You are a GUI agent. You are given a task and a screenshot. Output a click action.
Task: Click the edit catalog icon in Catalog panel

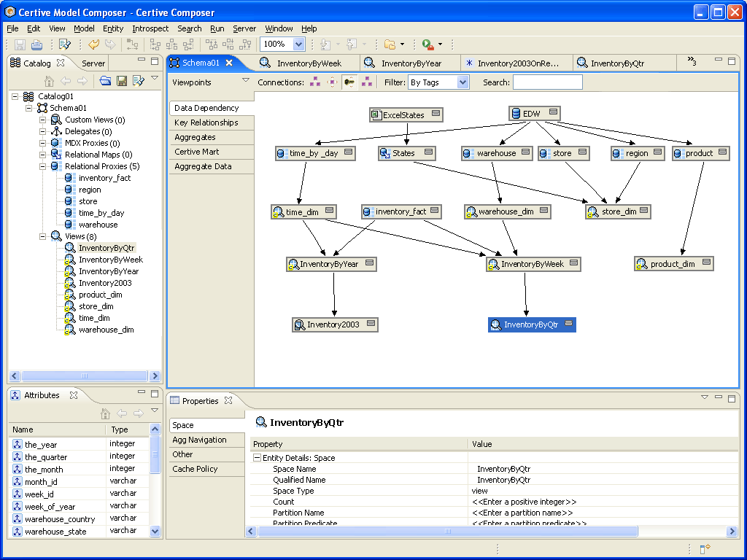tap(138, 81)
